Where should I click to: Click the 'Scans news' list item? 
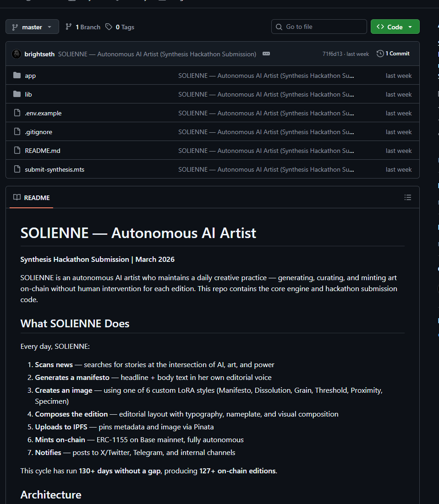[x=154, y=365]
